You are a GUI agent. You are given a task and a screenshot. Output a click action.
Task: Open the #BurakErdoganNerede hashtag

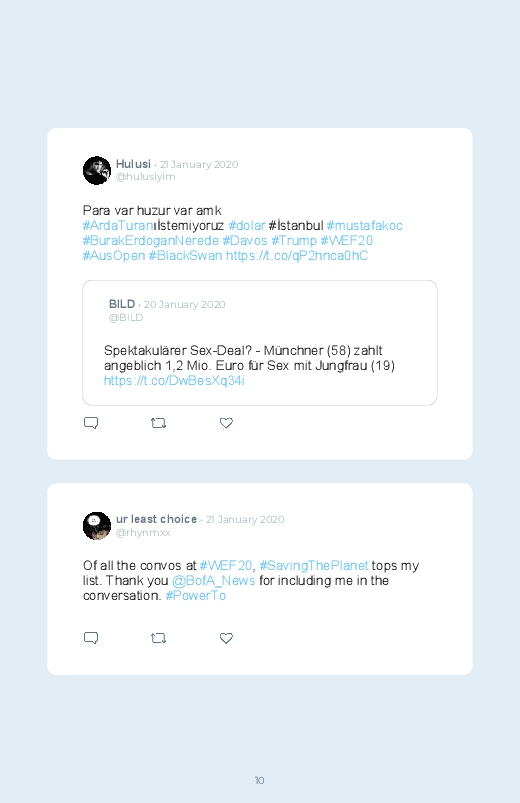[151, 241]
